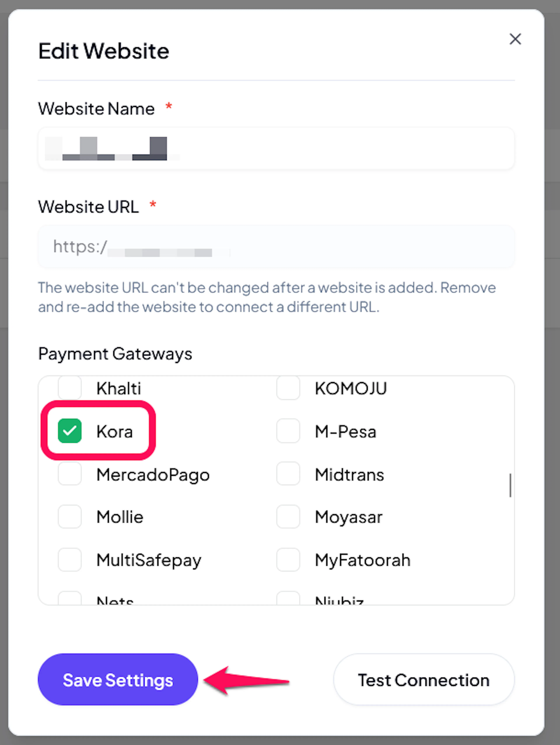Enable the Khalti gateway checkbox
Viewport: 560px width, 745px height.
point(70,388)
